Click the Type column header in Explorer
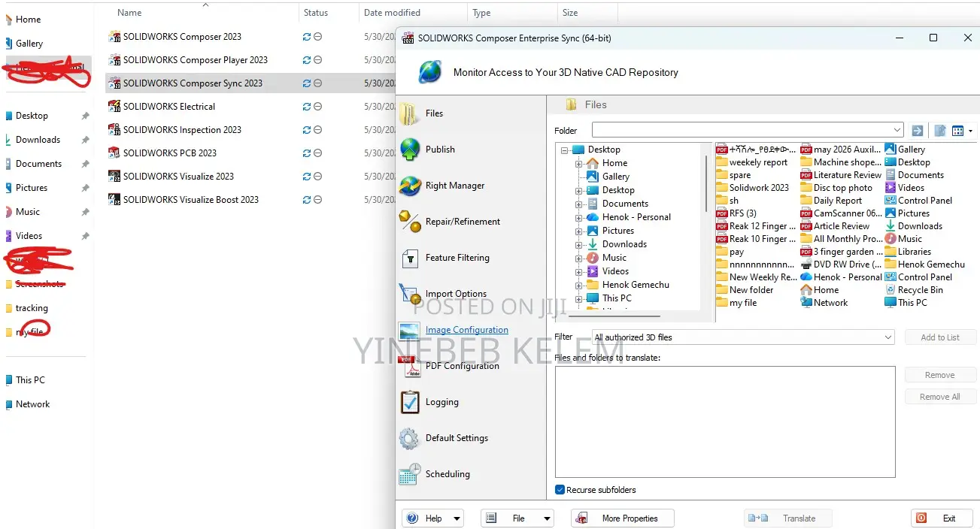 tap(481, 13)
